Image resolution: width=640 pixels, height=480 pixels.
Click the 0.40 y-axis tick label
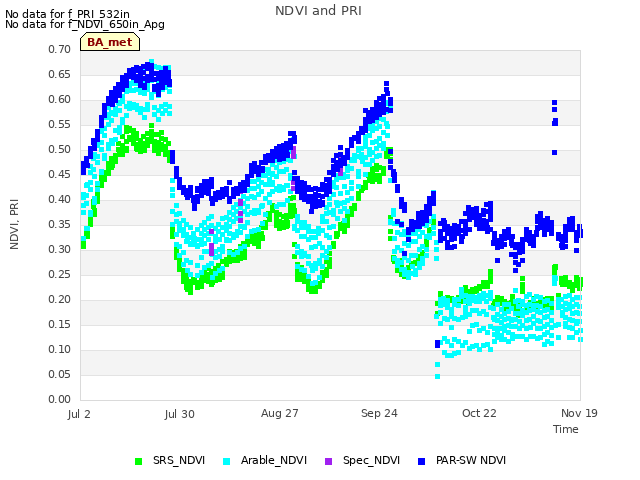click(60, 199)
